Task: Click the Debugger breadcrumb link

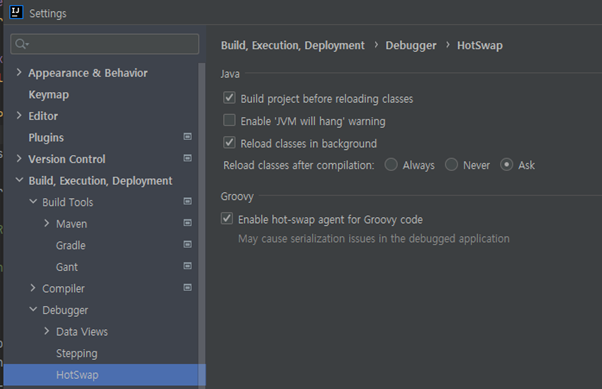Action: click(x=411, y=45)
